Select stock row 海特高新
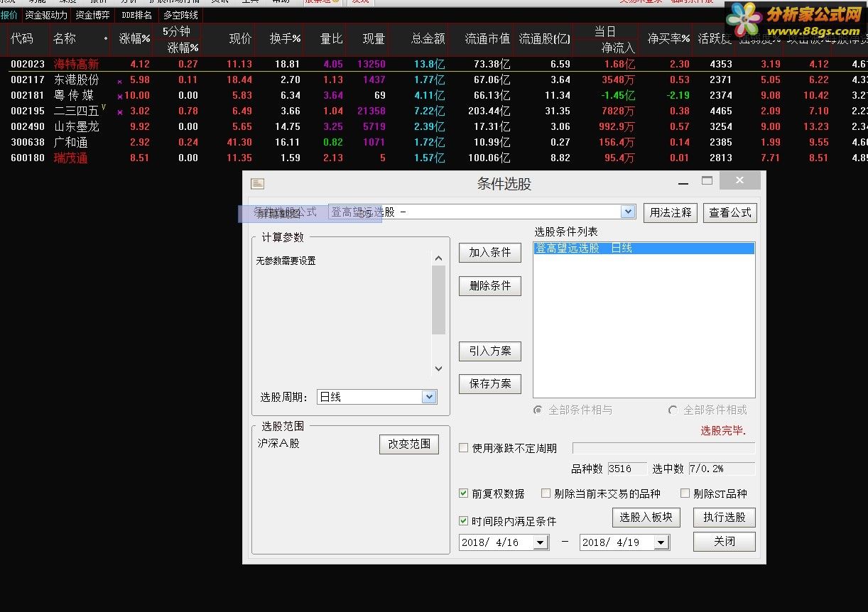Viewport: 868px width, 612px height. (434, 64)
